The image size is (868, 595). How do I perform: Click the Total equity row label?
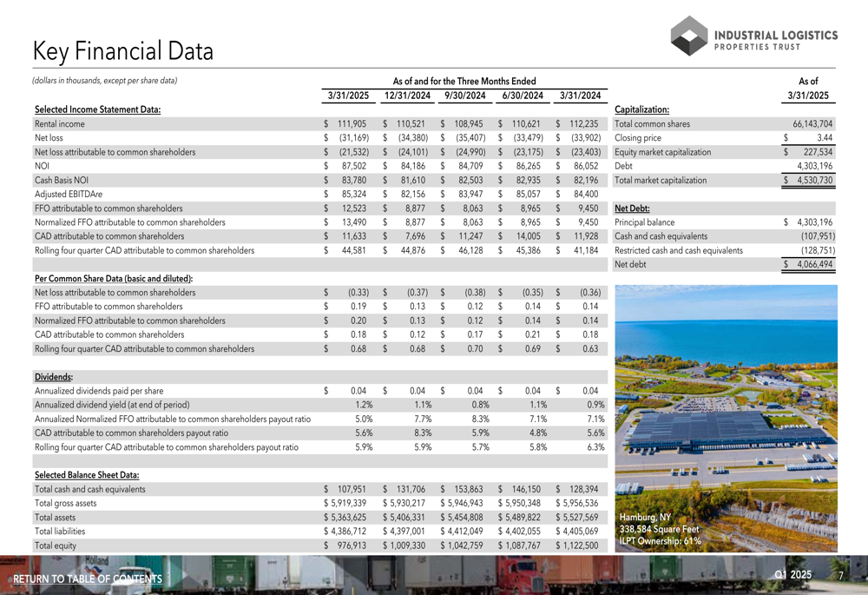click(x=56, y=545)
